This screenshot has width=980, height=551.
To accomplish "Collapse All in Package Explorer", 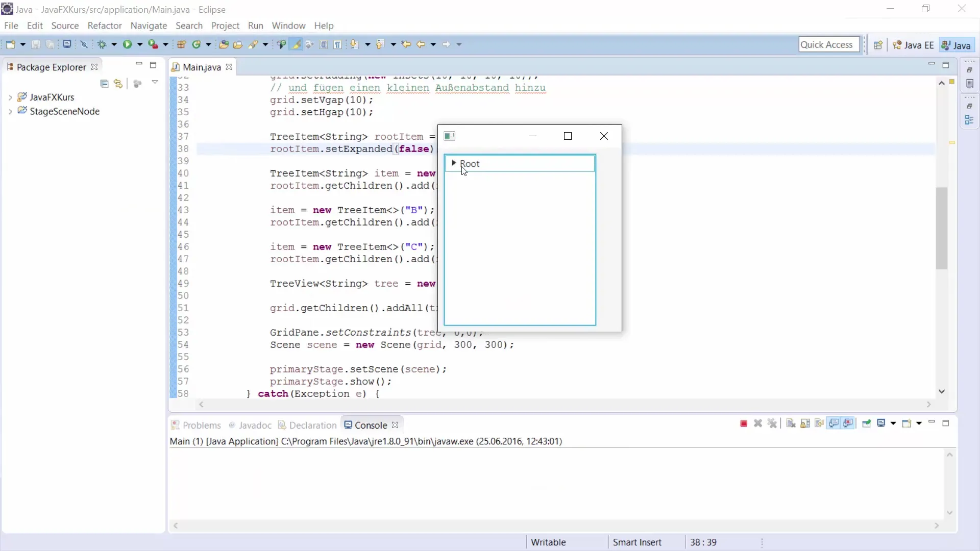I will coord(105,83).
